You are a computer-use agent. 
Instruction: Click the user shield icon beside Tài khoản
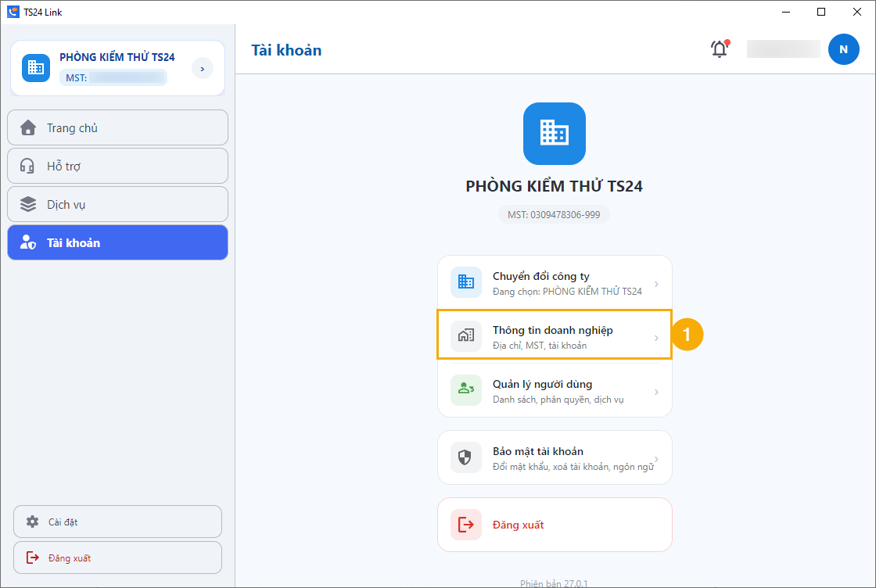(28, 242)
